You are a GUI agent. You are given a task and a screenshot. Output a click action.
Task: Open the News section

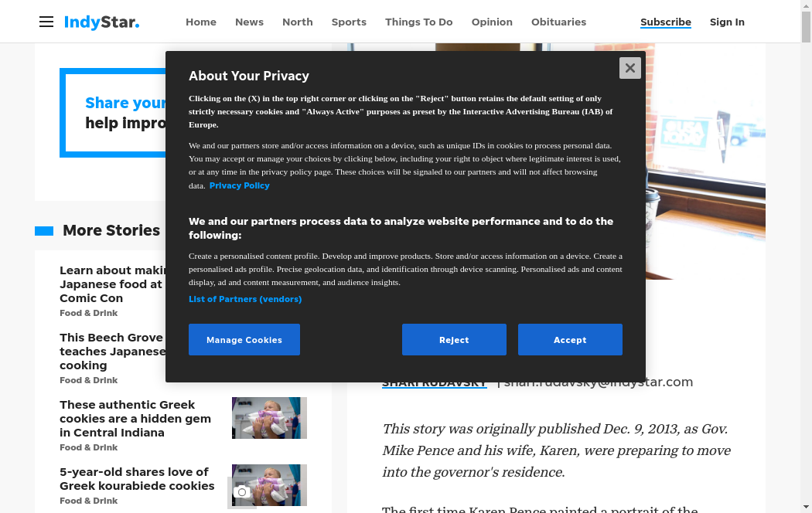point(249,22)
